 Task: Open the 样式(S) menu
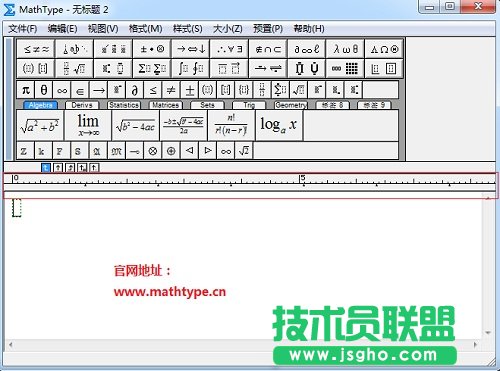pyautogui.click(x=188, y=29)
